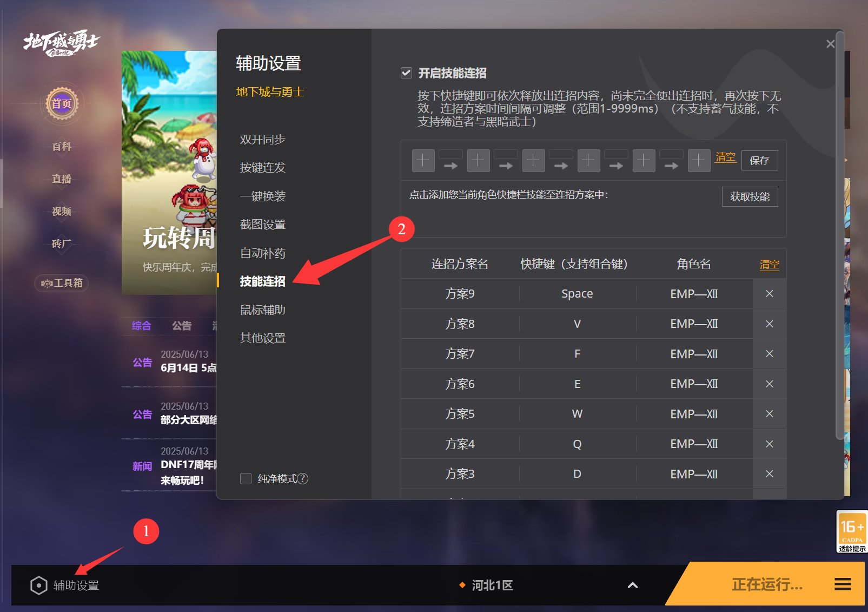Select the 技能连招 settings section
The image size is (868, 612).
coord(263,281)
